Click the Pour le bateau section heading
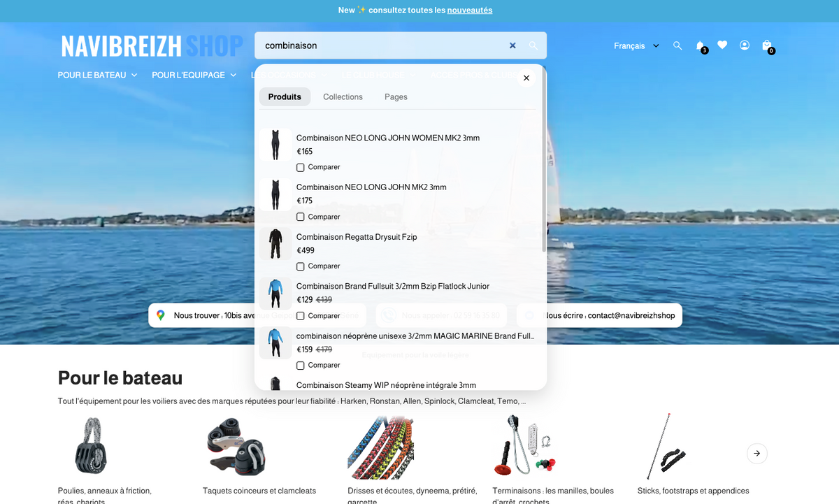Viewport: 839px width, 504px height. point(120,378)
